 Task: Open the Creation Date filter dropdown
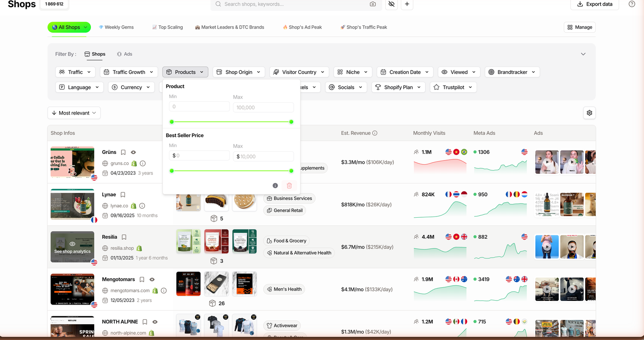[x=405, y=72]
